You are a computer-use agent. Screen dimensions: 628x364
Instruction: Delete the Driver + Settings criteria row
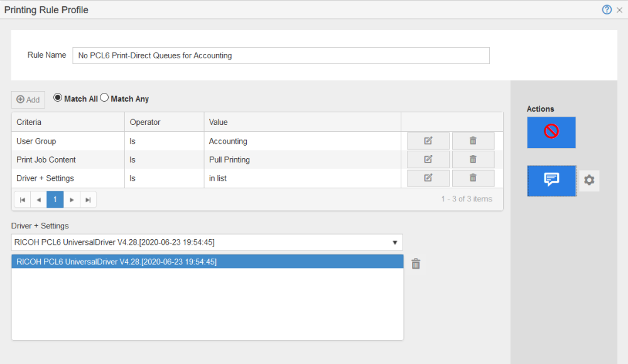point(473,178)
